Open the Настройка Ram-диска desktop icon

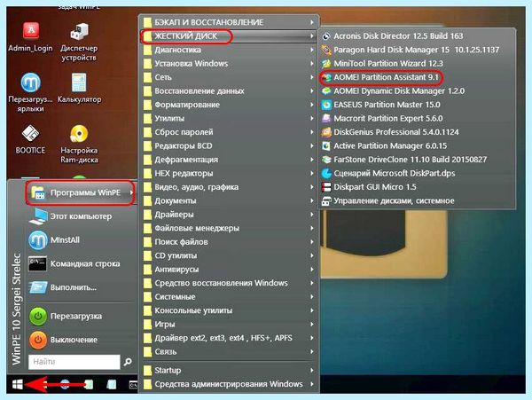[x=79, y=144]
